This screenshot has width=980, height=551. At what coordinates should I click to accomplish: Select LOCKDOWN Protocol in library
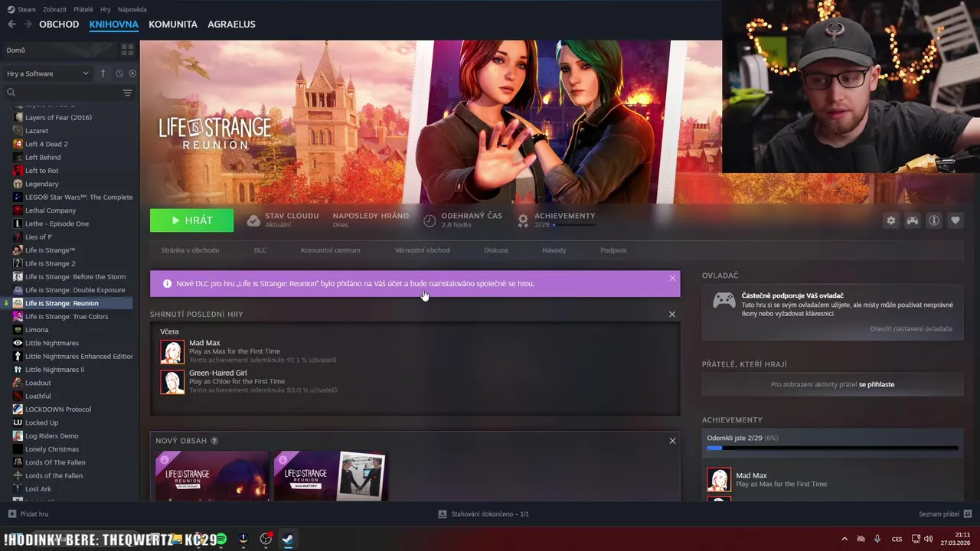click(58, 409)
